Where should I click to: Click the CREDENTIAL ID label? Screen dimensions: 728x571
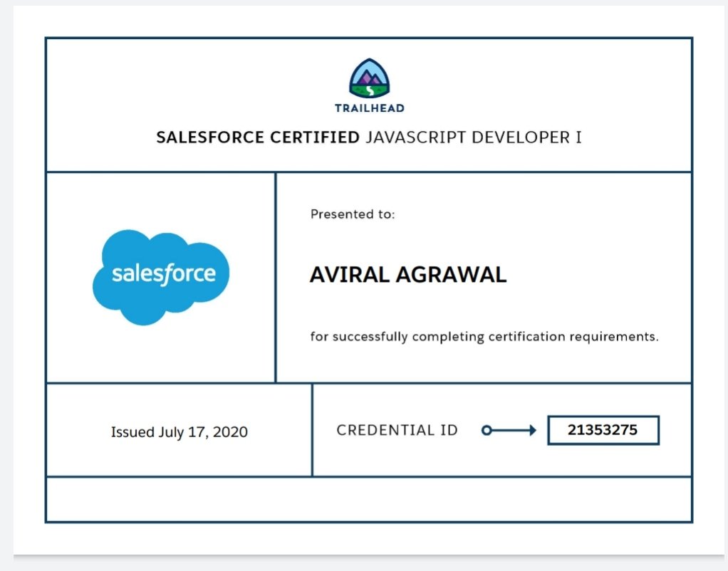coord(397,430)
